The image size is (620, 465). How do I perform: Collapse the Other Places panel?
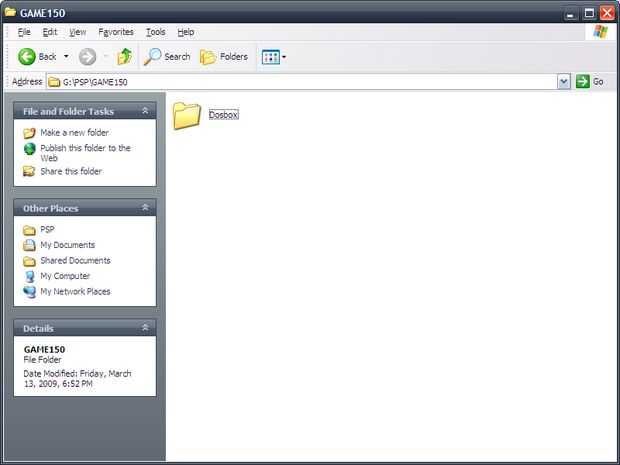coord(145,208)
